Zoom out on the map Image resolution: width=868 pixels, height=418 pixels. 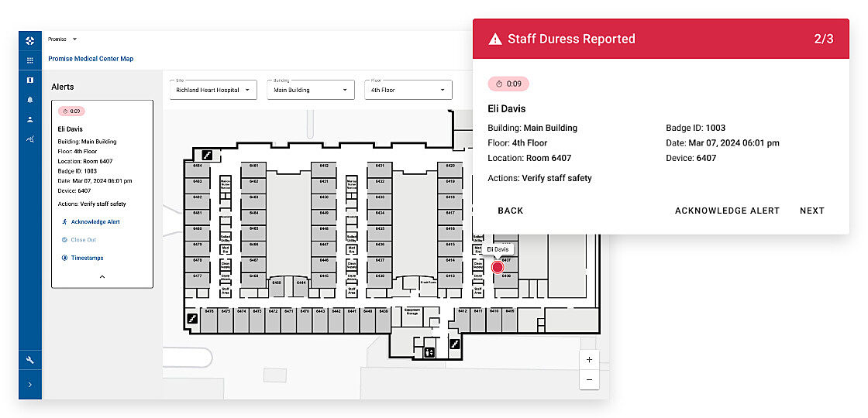(589, 379)
